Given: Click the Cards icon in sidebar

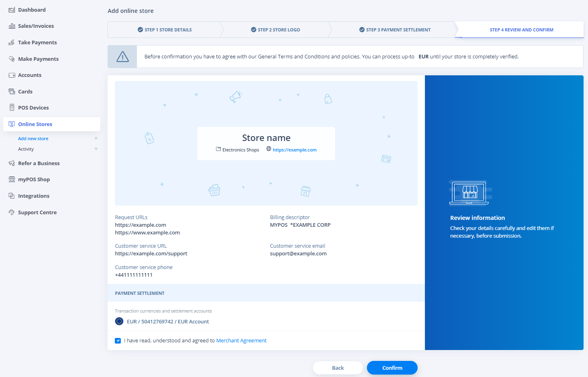Looking at the screenshot, I should coord(12,91).
